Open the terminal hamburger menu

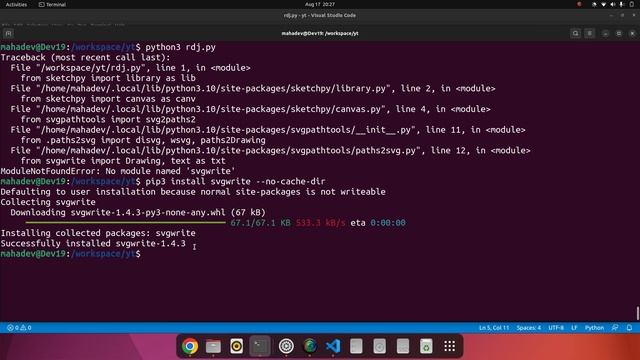590,33
